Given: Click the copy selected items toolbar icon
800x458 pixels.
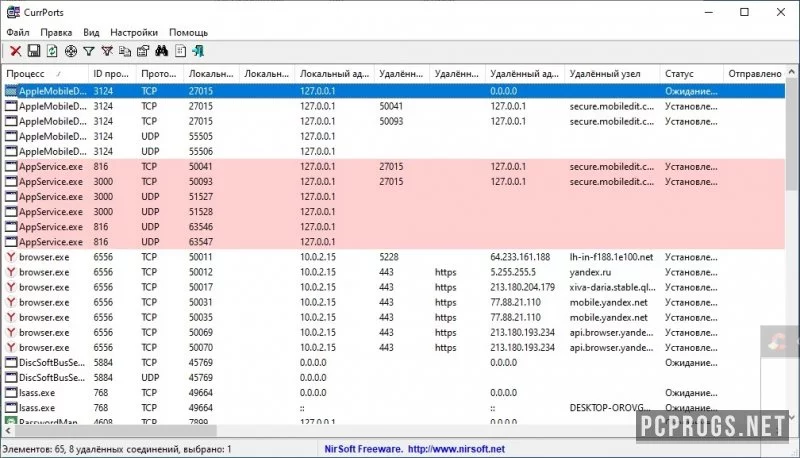Looking at the screenshot, I should coord(125,51).
